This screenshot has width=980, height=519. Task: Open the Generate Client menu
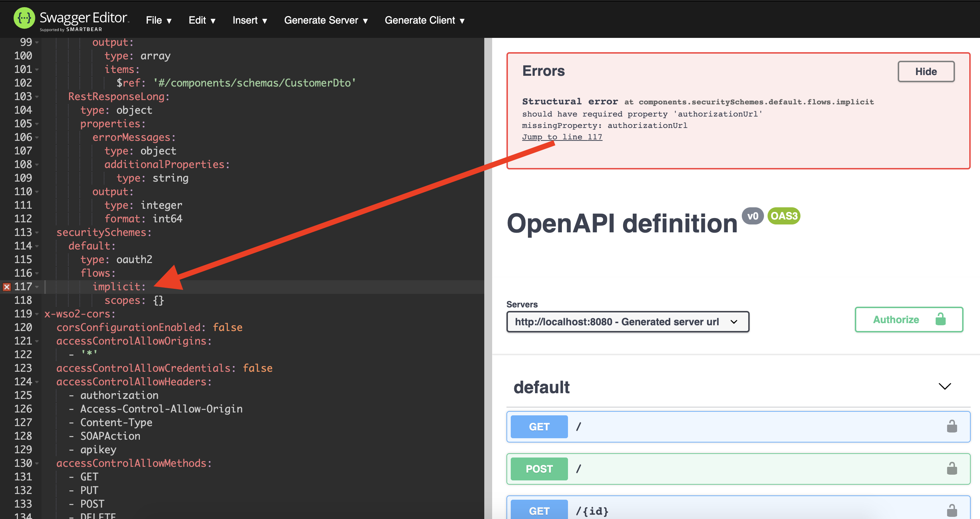point(424,20)
